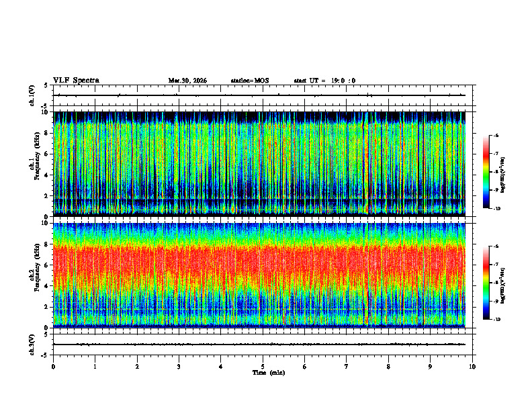Click the ch.2 color bar log(PSD) label
This screenshot has height=411, width=532.
502,285
